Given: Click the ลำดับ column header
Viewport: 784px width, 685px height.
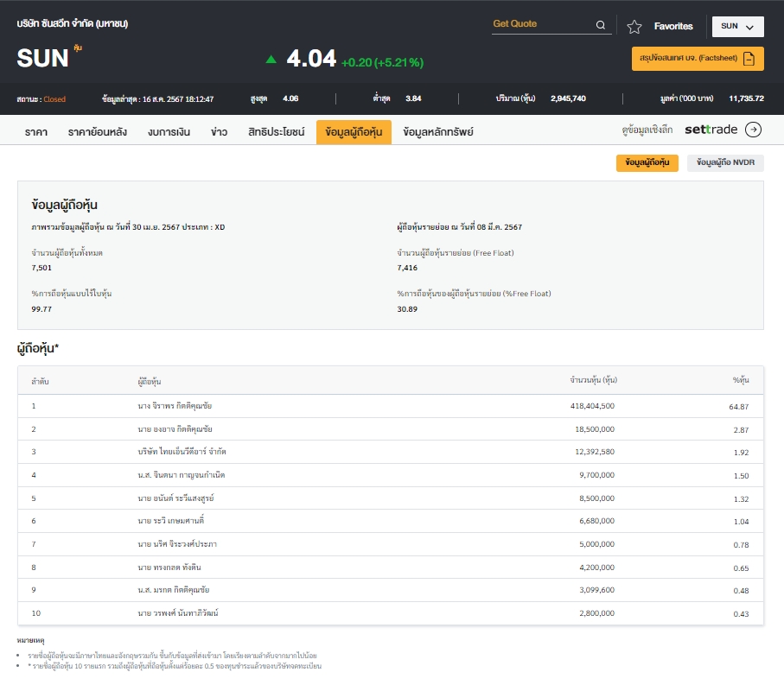Looking at the screenshot, I should pyautogui.click(x=40, y=381).
